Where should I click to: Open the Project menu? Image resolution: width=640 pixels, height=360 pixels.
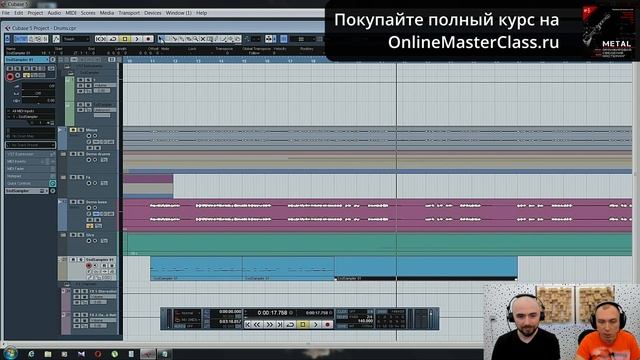pyautogui.click(x=35, y=13)
